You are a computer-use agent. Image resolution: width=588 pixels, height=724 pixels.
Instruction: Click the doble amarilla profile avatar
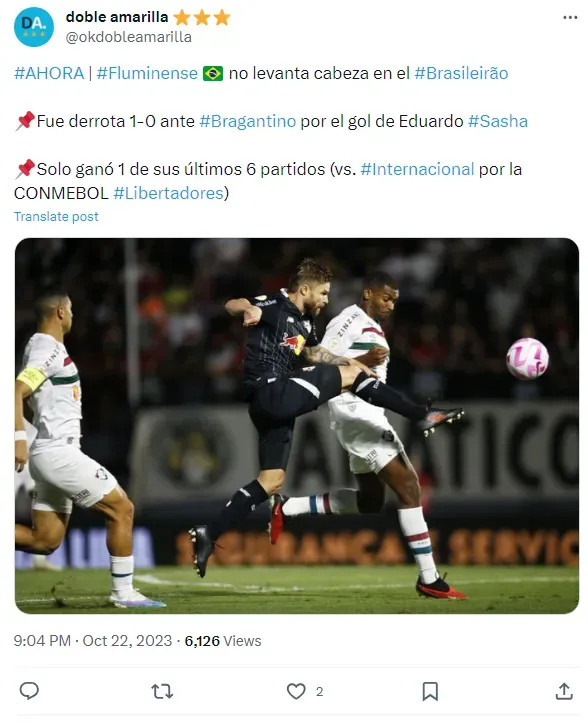point(34,27)
